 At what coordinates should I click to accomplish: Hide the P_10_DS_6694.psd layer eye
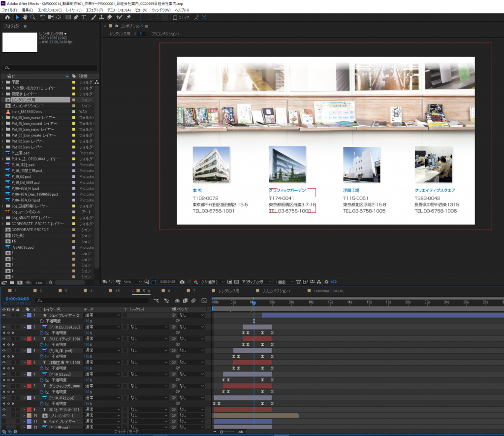coord(4,327)
